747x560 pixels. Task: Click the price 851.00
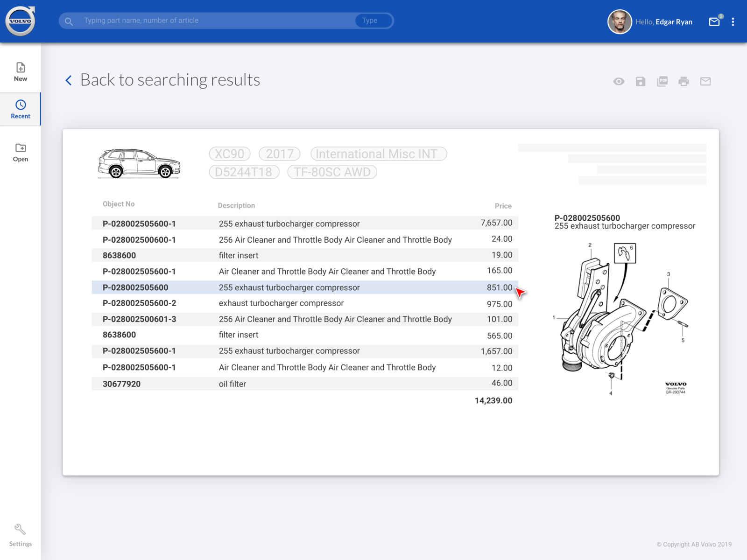tap(500, 287)
